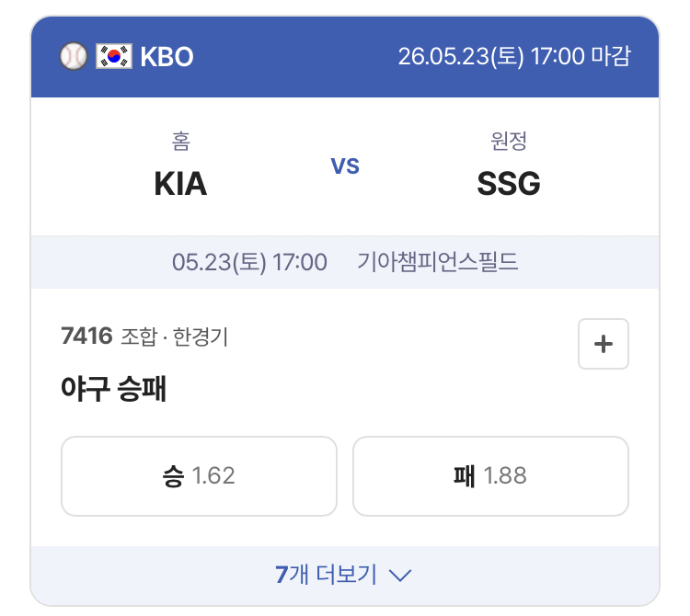Click the plus icon to add game

click(603, 344)
